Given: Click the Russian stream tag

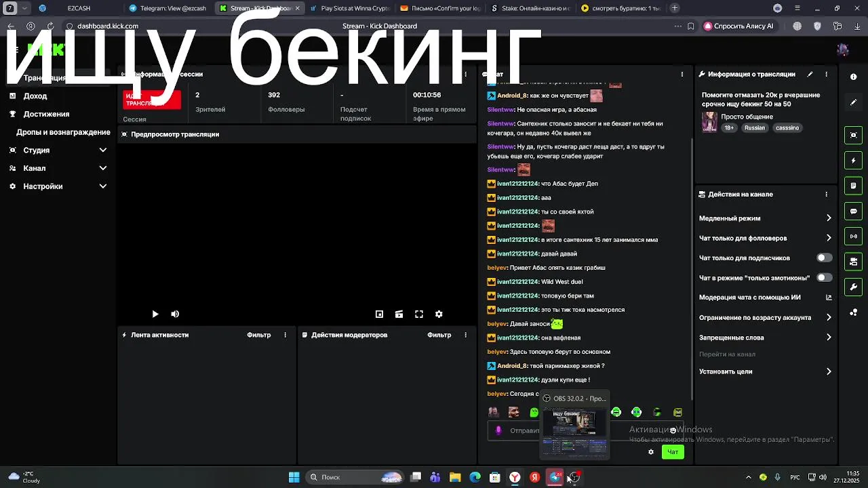Looking at the screenshot, I should 754,127.
